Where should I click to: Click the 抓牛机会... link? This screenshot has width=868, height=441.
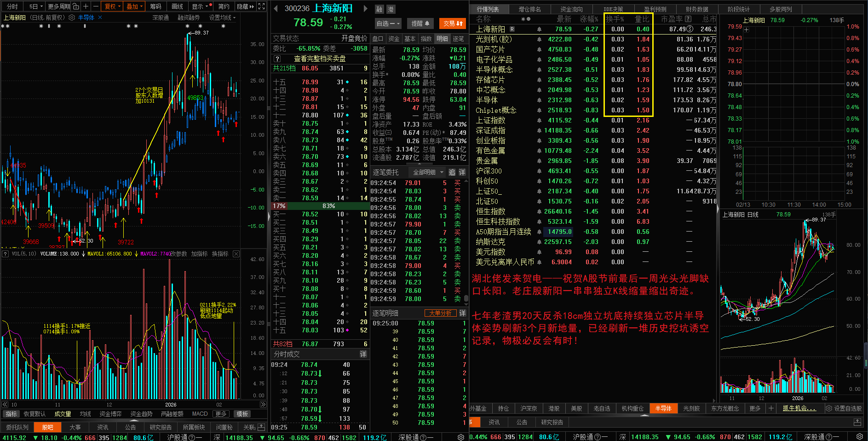pyautogui.click(x=799, y=408)
